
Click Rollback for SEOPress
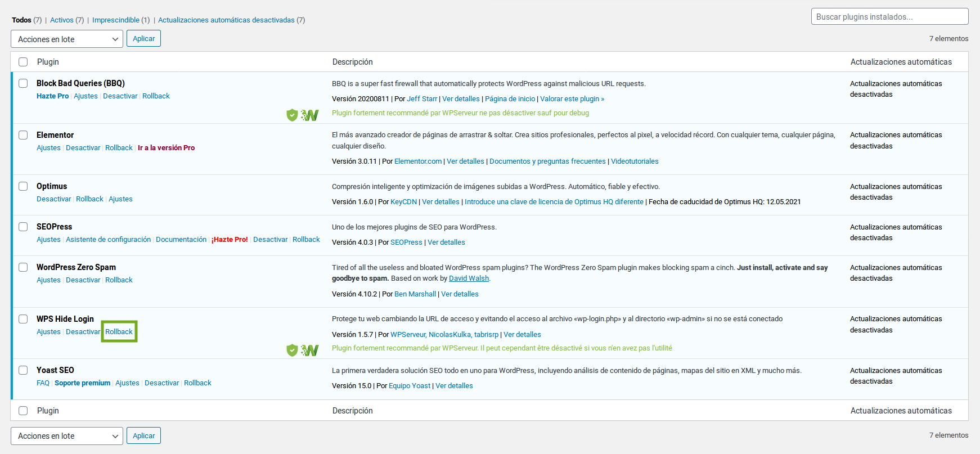[x=306, y=240]
